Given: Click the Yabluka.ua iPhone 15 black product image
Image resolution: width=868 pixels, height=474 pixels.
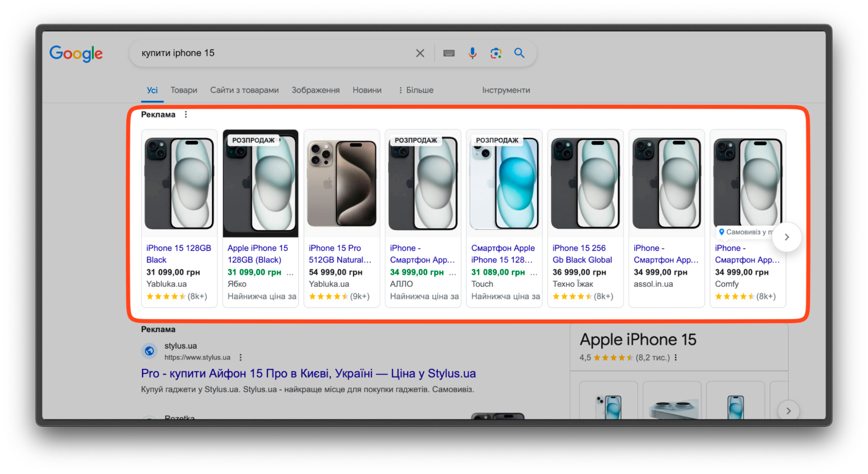Looking at the screenshot, I should coord(179,183).
